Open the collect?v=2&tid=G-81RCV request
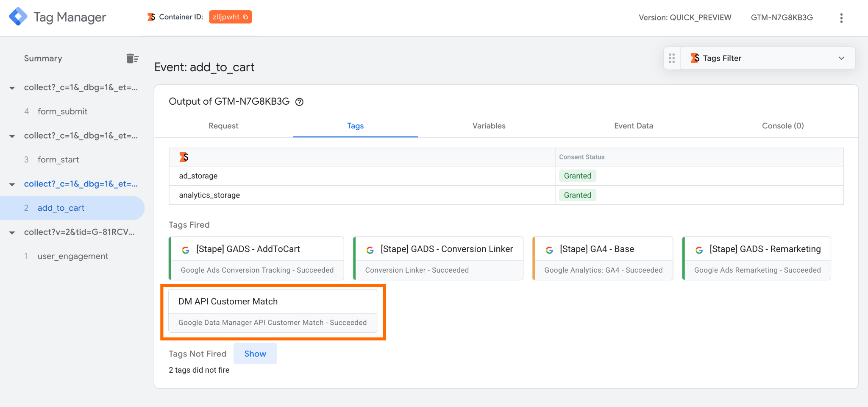The image size is (868, 407). (x=79, y=232)
